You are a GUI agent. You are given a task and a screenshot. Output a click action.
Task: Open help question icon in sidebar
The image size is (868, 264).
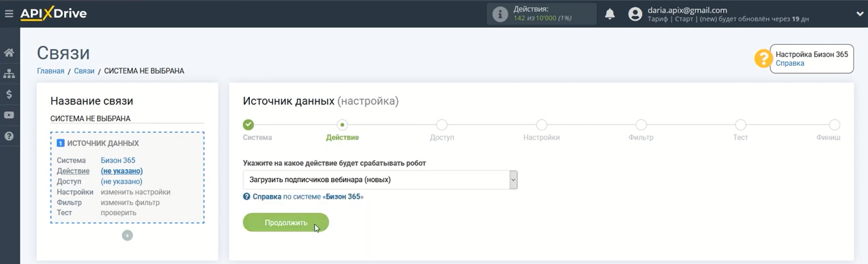click(x=9, y=136)
